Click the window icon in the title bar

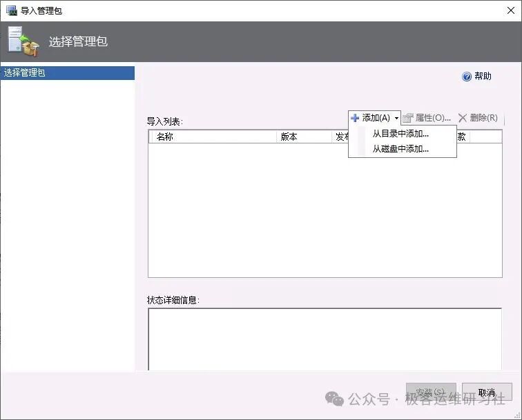[x=12, y=10]
